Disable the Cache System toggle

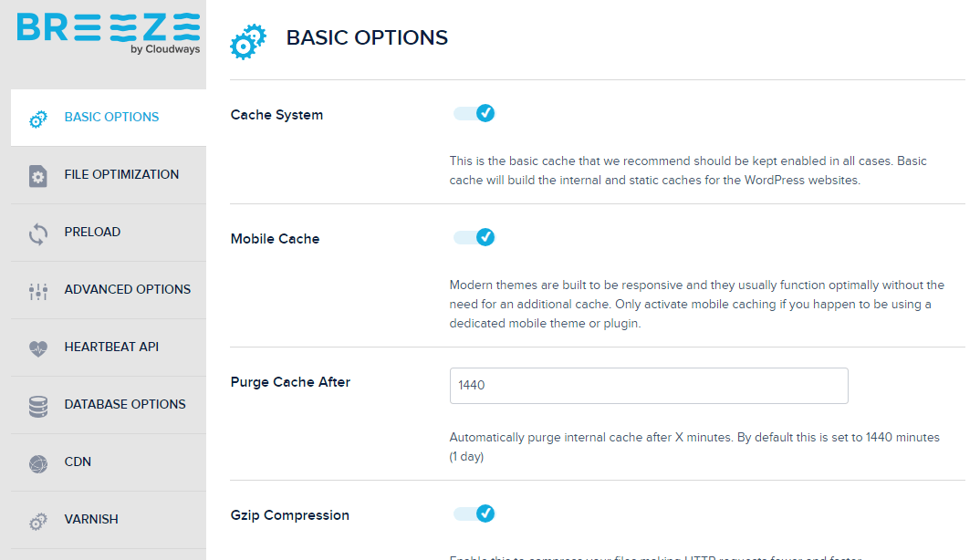pos(474,113)
